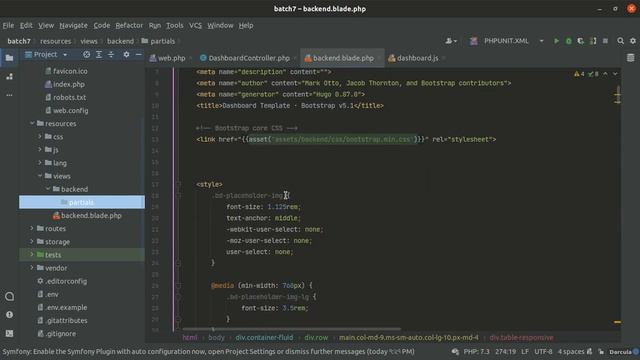The height and width of the screenshot is (360, 640).
Task: Click the hexagon Services icon in left sidebar
Action: [x=9, y=296]
